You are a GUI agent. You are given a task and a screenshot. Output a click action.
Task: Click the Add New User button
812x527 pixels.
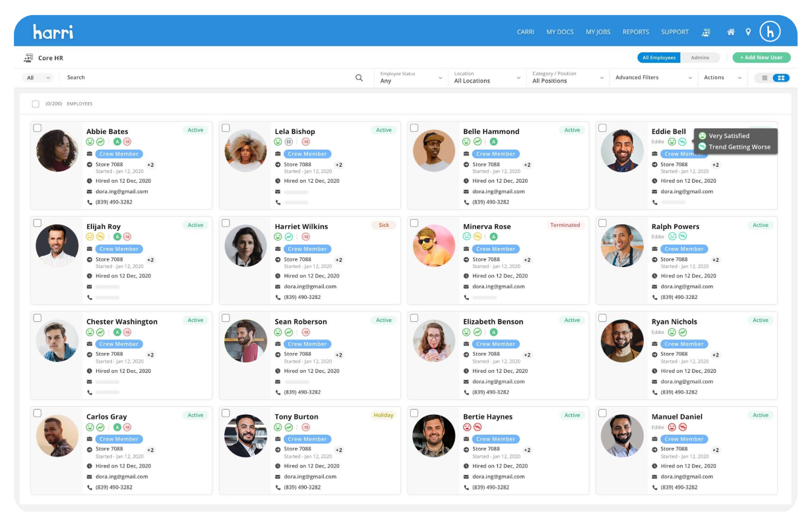click(761, 57)
